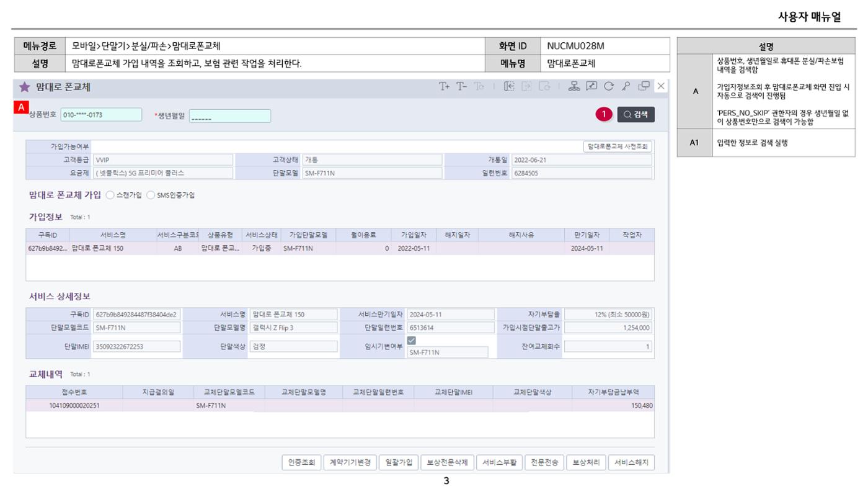Click the grayed panel refresh-box icon
868x489 pixels.
[544, 87]
